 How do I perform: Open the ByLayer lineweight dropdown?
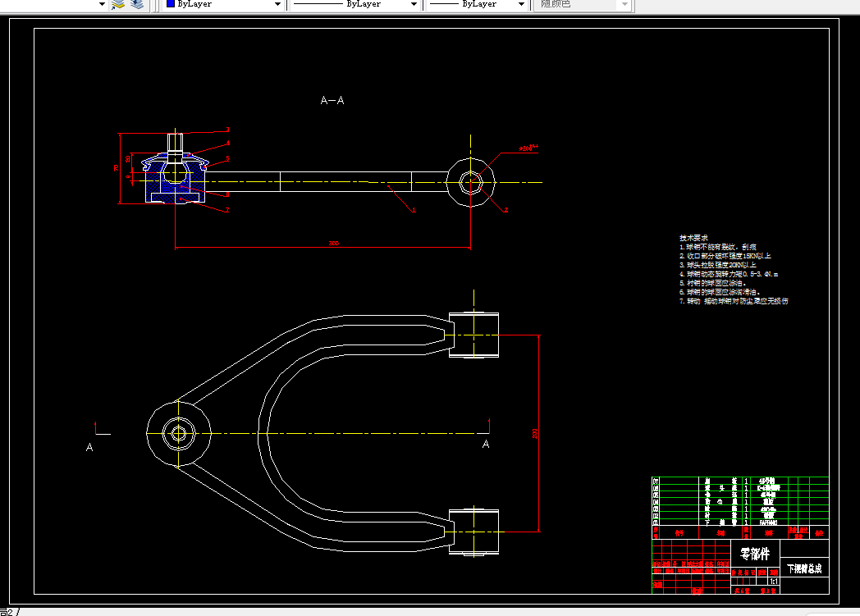521,4
